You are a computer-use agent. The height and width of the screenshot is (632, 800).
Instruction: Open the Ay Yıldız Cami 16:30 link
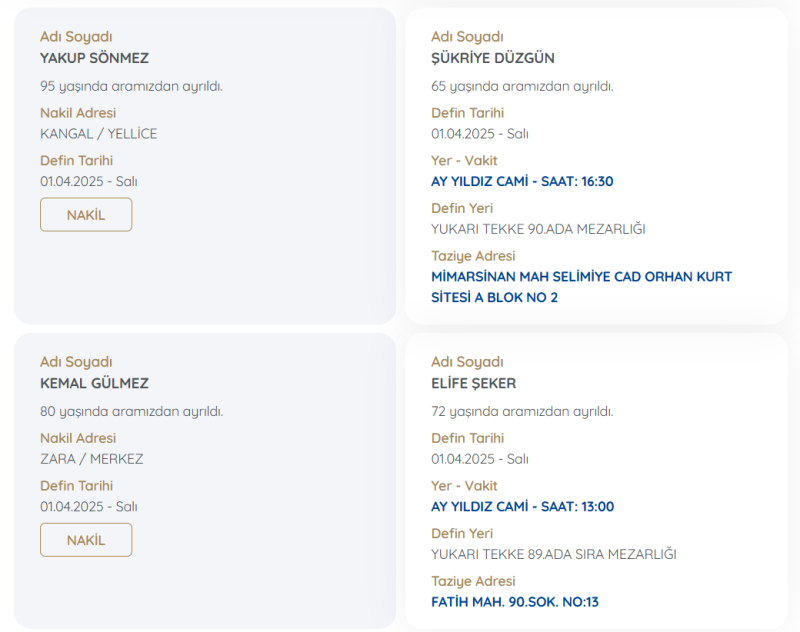522,181
